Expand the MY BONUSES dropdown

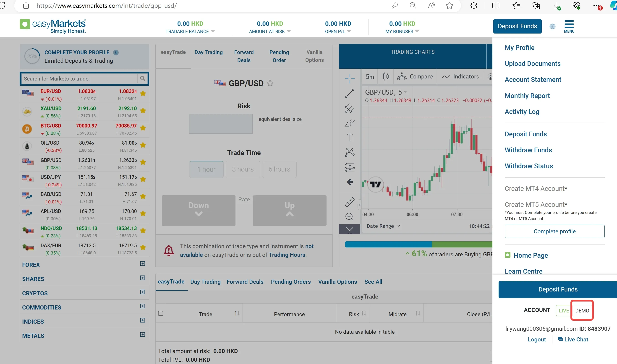click(x=417, y=31)
